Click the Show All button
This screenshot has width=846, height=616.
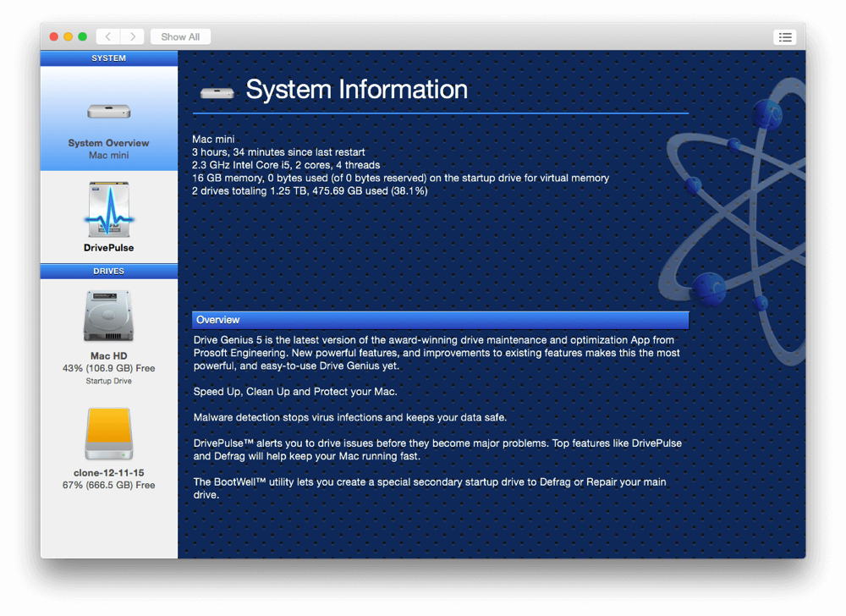(x=180, y=36)
